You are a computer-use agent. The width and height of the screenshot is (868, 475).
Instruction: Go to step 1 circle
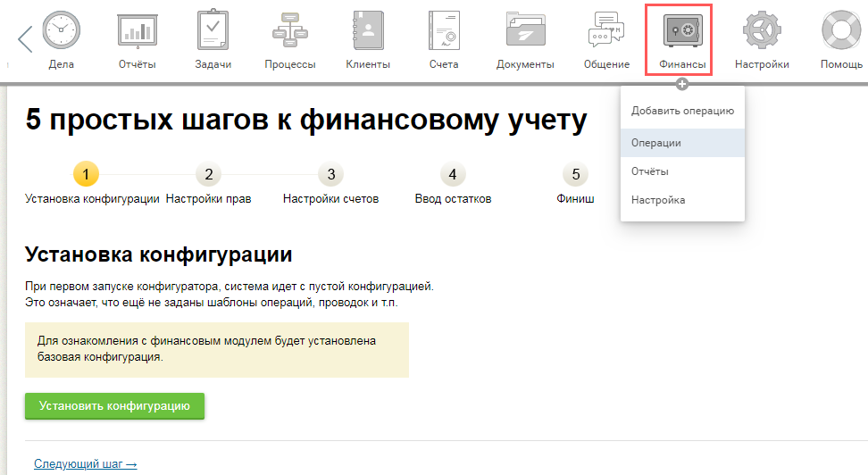coord(86,174)
